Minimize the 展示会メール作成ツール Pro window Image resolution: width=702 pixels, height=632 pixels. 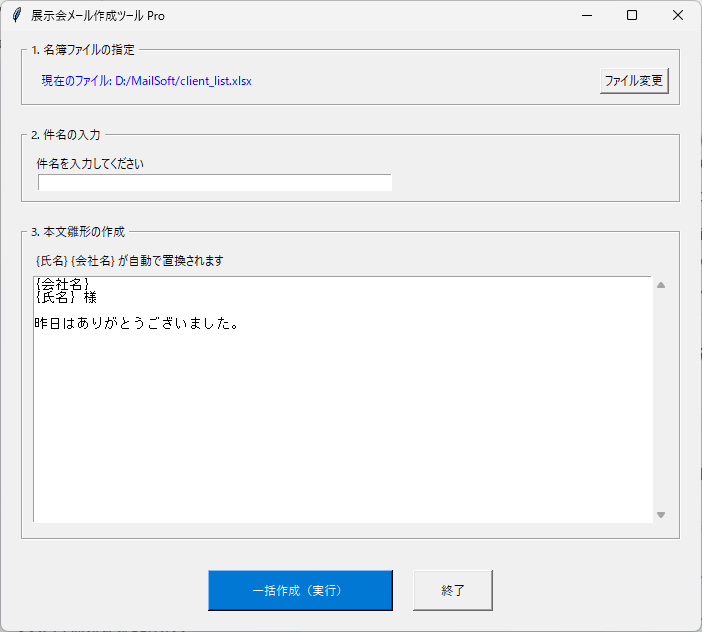[x=585, y=15]
